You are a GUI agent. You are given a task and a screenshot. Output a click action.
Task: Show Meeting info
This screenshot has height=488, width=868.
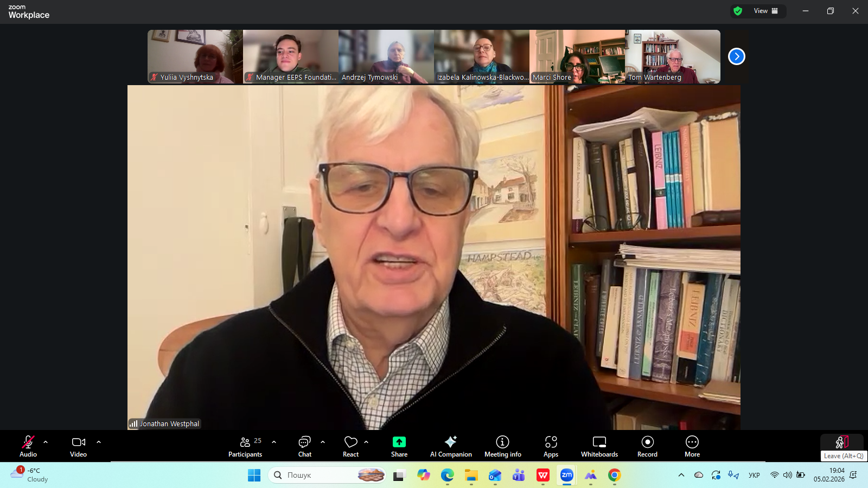tap(502, 446)
